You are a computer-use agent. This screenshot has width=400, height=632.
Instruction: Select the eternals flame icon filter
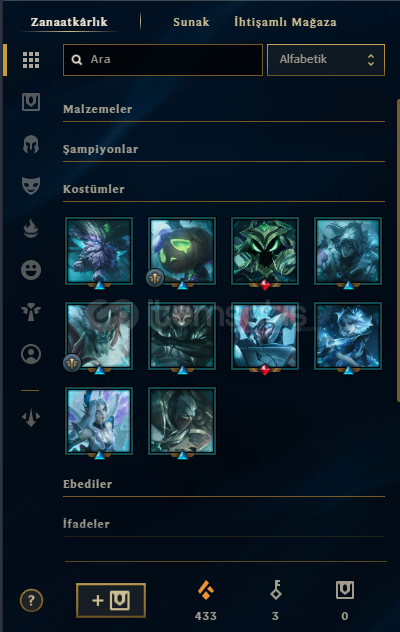(31, 228)
